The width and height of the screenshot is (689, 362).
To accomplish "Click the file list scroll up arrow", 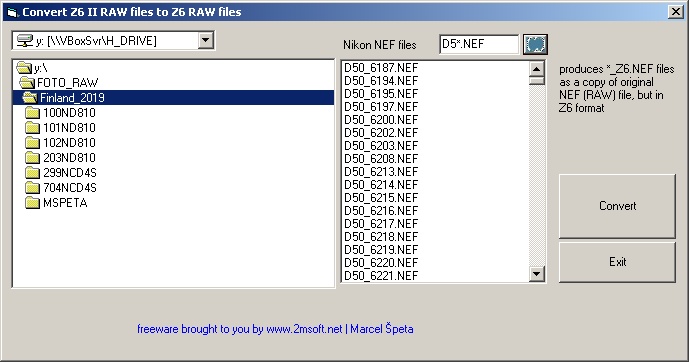I will coord(537,69).
